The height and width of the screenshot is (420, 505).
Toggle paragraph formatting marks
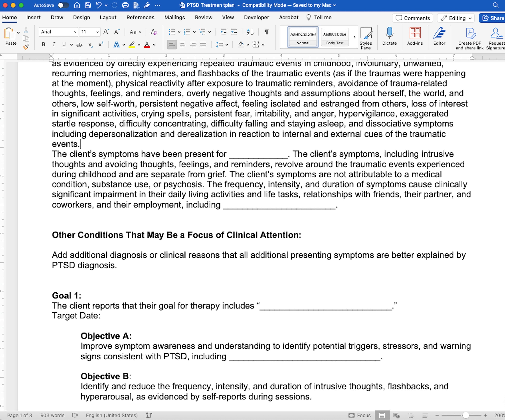tap(266, 32)
